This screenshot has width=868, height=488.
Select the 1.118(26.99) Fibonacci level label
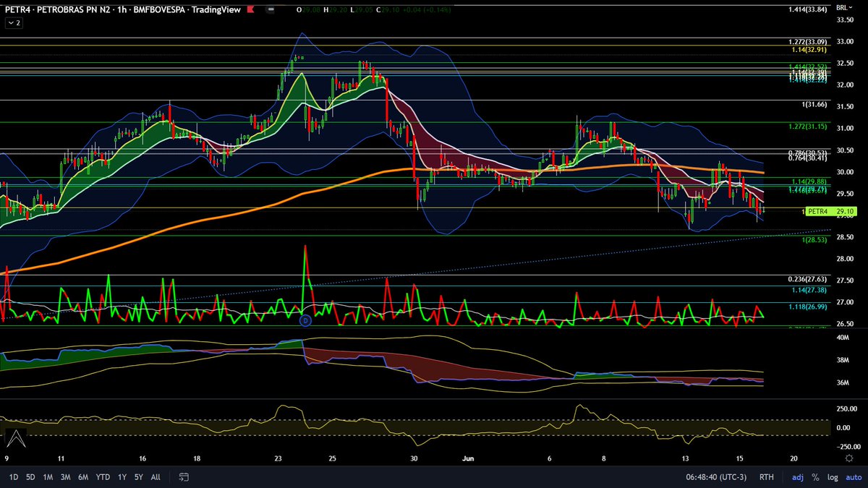808,306
